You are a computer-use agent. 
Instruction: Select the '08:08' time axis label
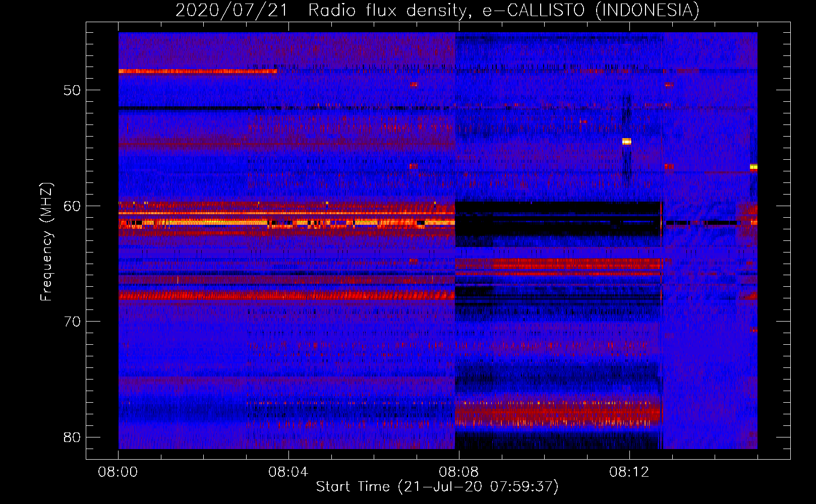coord(458,472)
